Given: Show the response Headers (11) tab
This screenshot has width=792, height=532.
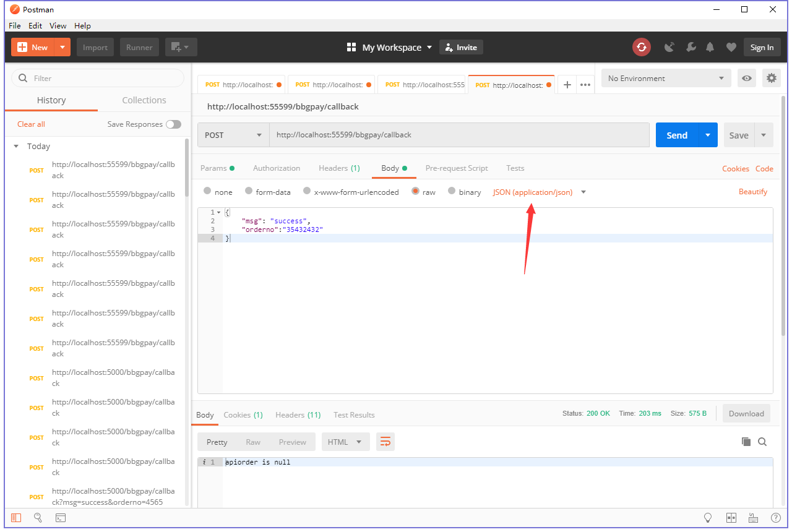Looking at the screenshot, I should (x=298, y=414).
